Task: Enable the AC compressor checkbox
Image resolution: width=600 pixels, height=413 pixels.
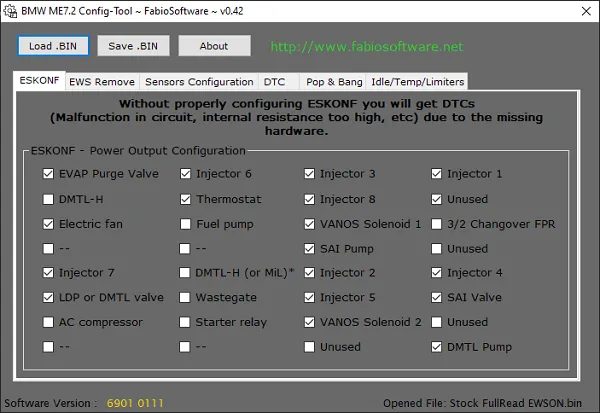Action: [x=48, y=322]
